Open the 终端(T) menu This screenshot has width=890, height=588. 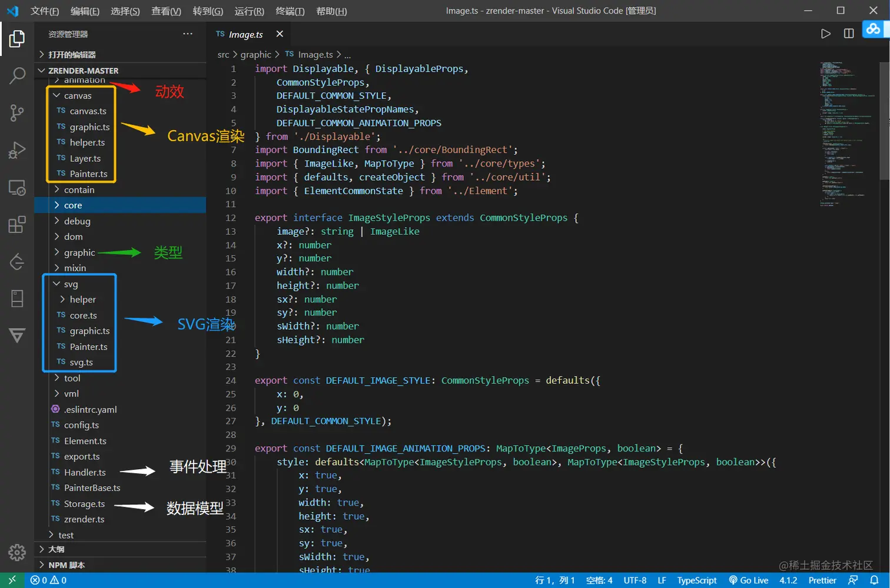pyautogui.click(x=290, y=11)
